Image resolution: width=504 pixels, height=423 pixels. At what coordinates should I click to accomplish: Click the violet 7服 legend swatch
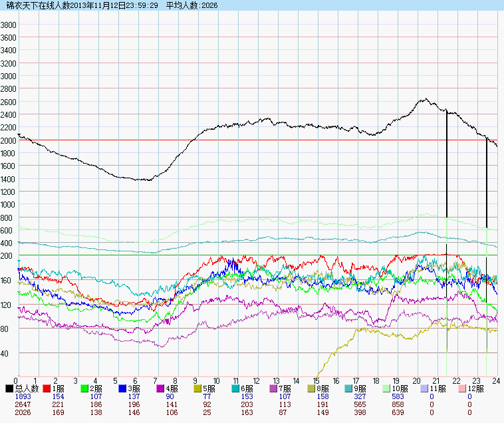[275, 388]
